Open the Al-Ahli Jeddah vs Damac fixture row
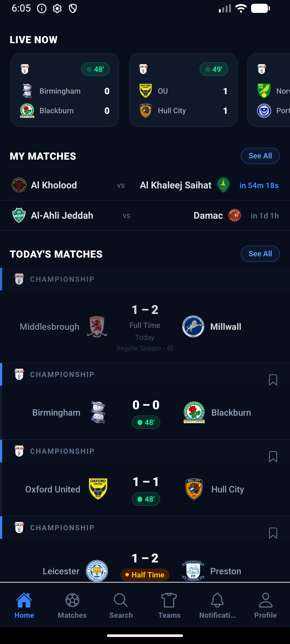290x644 pixels. coord(145,215)
